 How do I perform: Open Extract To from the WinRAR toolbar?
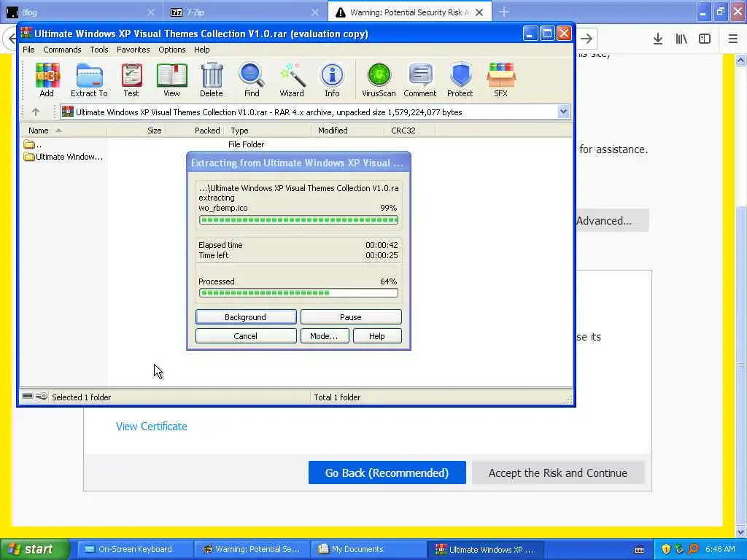tap(89, 80)
